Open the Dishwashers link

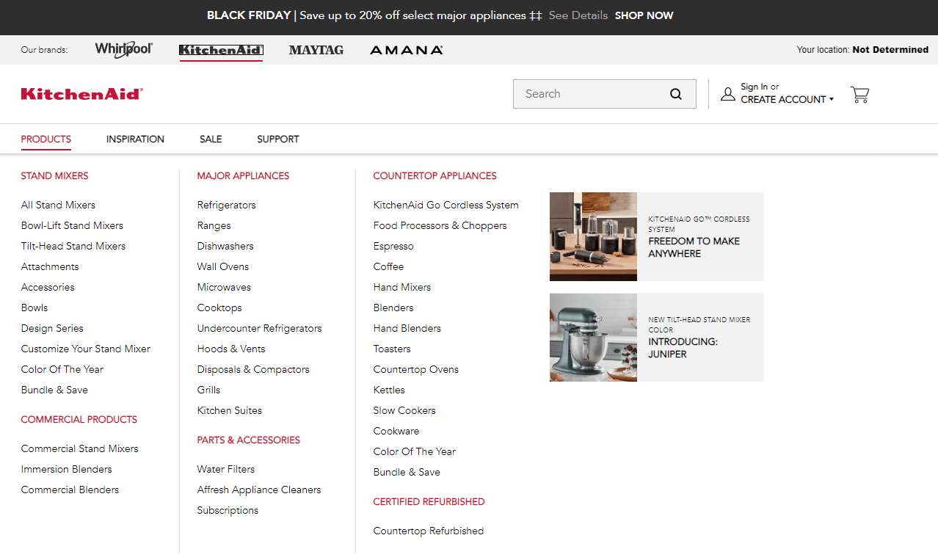225,246
